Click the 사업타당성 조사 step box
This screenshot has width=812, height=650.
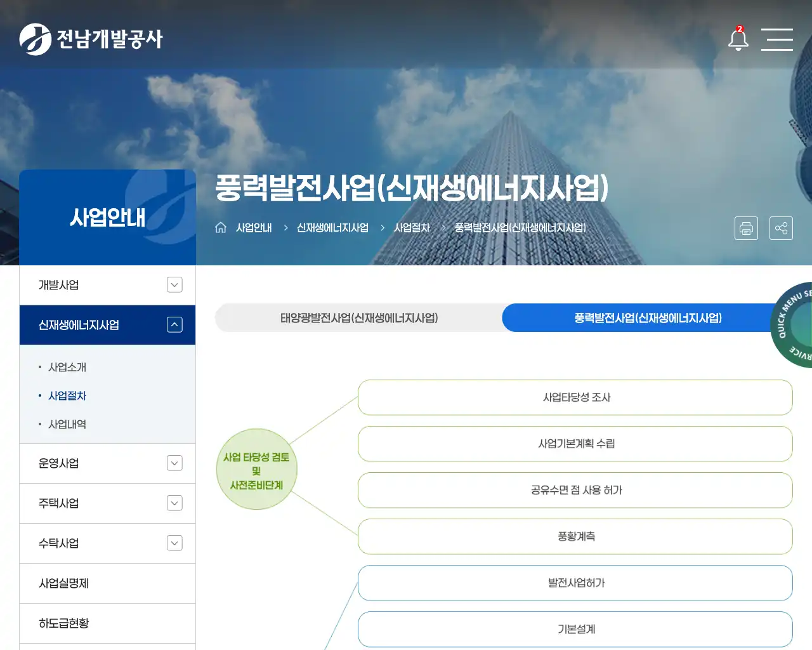coord(575,397)
